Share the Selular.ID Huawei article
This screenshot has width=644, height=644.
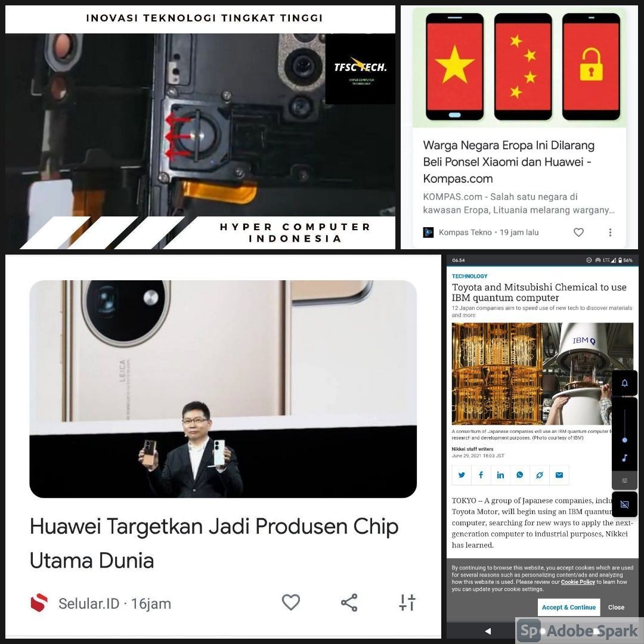349,602
